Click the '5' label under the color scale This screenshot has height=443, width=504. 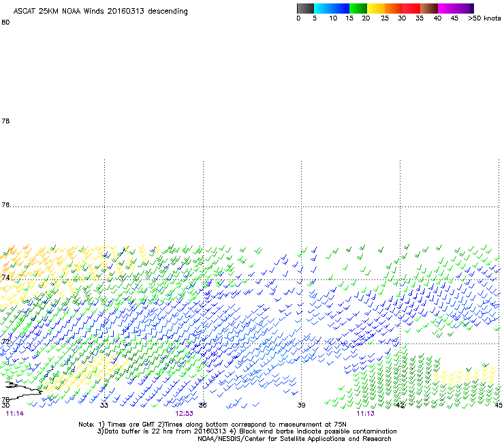(315, 18)
